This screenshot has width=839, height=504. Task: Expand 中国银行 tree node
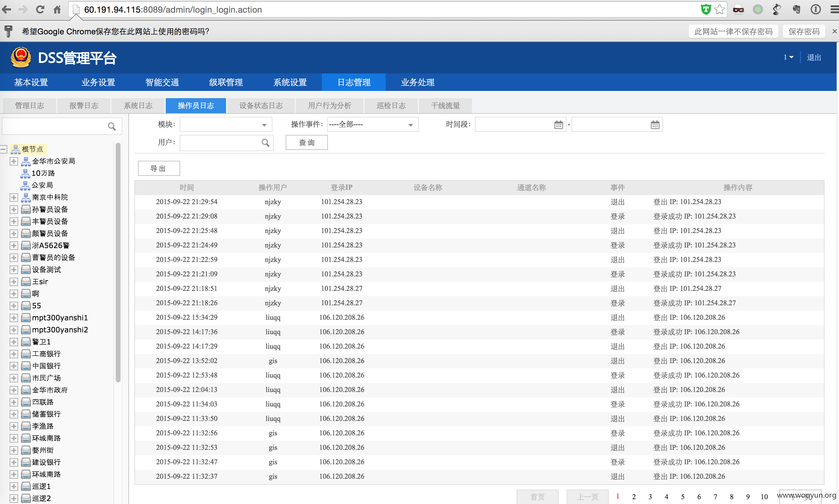[14, 366]
